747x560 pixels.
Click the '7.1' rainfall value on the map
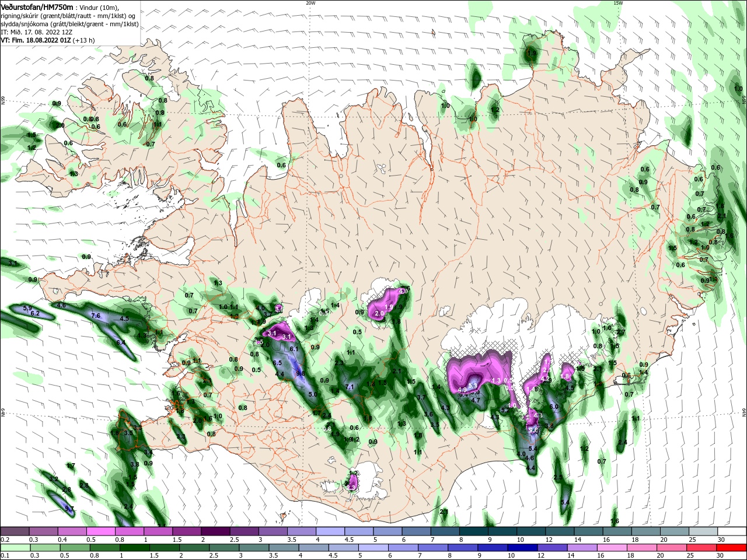(x=350, y=387)
